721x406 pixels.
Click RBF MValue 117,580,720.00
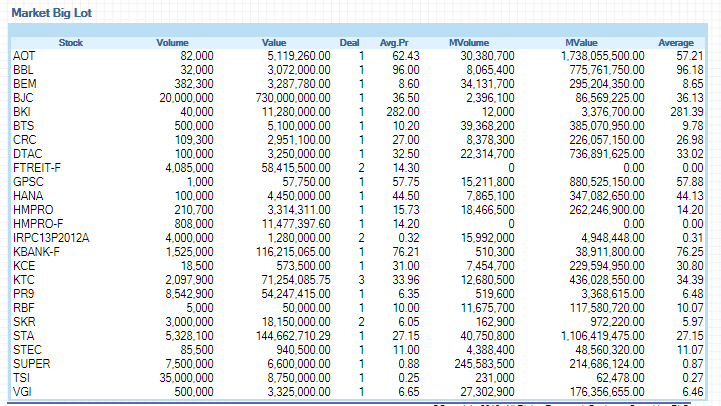(x=607, y=309)
